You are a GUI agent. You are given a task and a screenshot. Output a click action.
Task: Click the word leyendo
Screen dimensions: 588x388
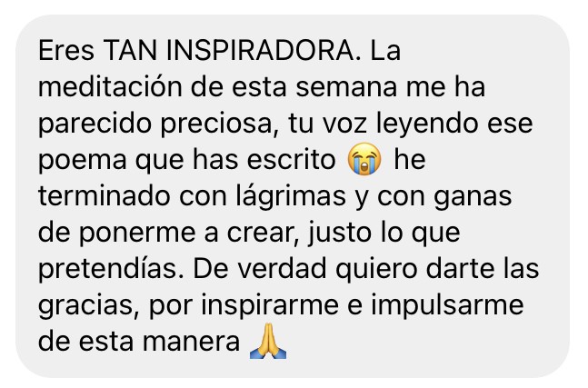[x=427, y=124]
